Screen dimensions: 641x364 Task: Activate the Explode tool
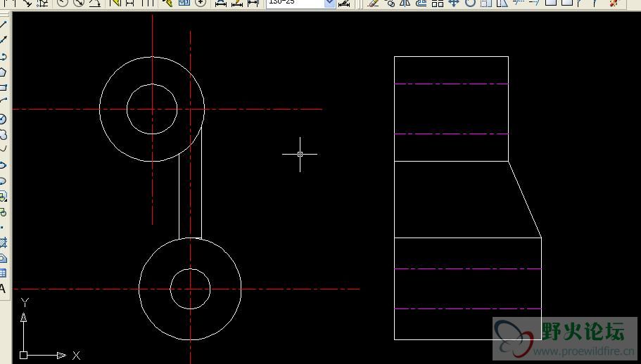coord(614,4)
